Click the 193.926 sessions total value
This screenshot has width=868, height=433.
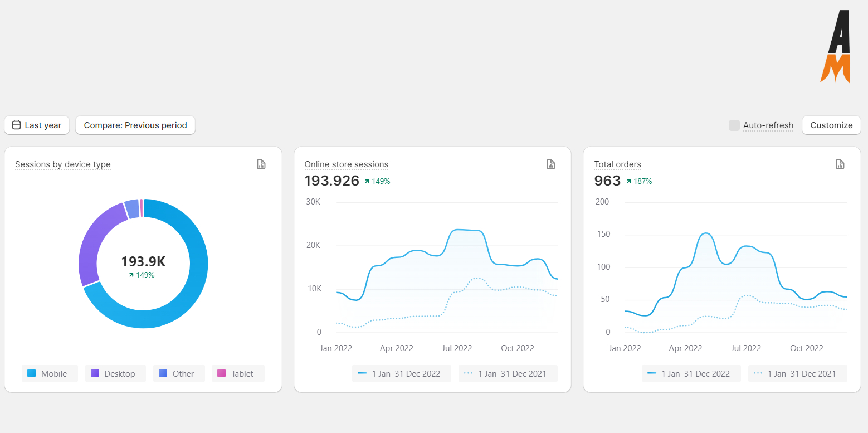[x=332, y=181]
